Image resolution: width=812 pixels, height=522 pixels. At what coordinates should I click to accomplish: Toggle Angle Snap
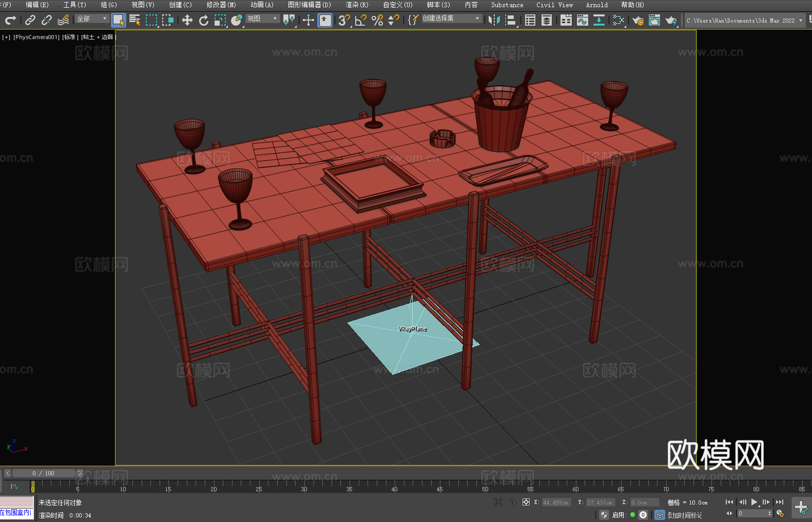[x=361, y=20]
